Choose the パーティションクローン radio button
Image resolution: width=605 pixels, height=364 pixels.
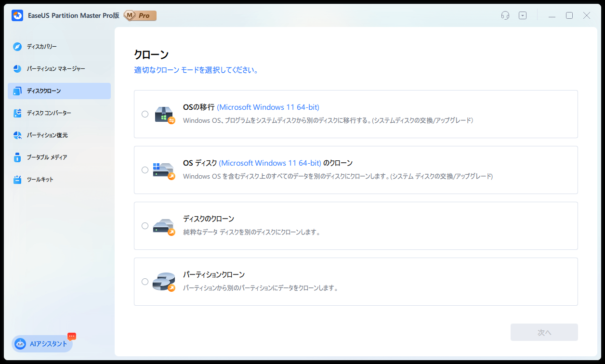click(145, 282)
